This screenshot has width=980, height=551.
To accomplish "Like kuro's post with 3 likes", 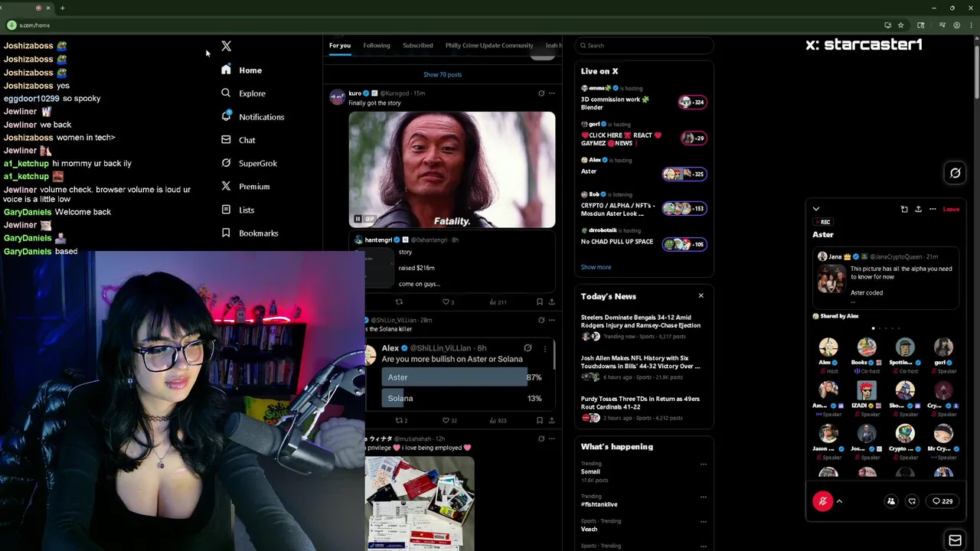I will [448, 302].
